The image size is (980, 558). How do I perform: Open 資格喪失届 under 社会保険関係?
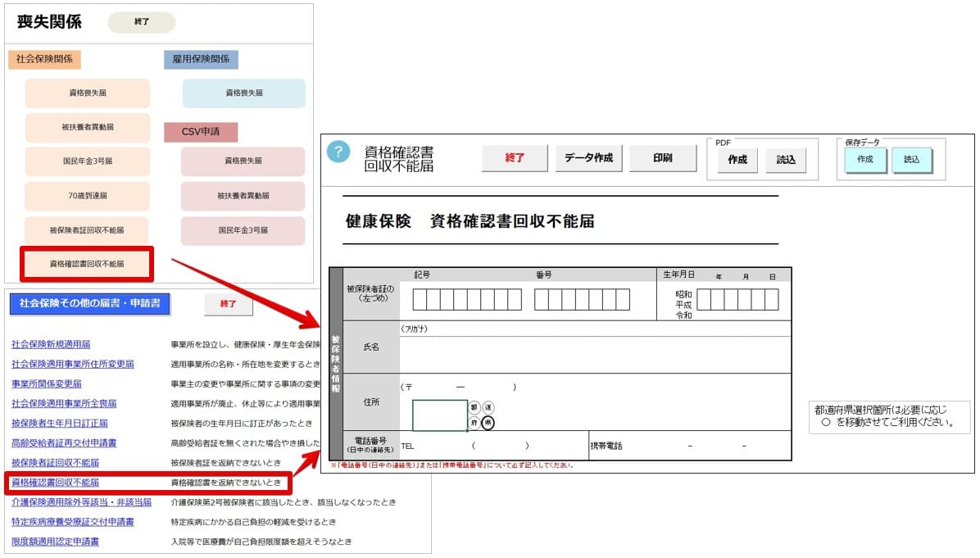pyautogui.click(x=88, y=93)
